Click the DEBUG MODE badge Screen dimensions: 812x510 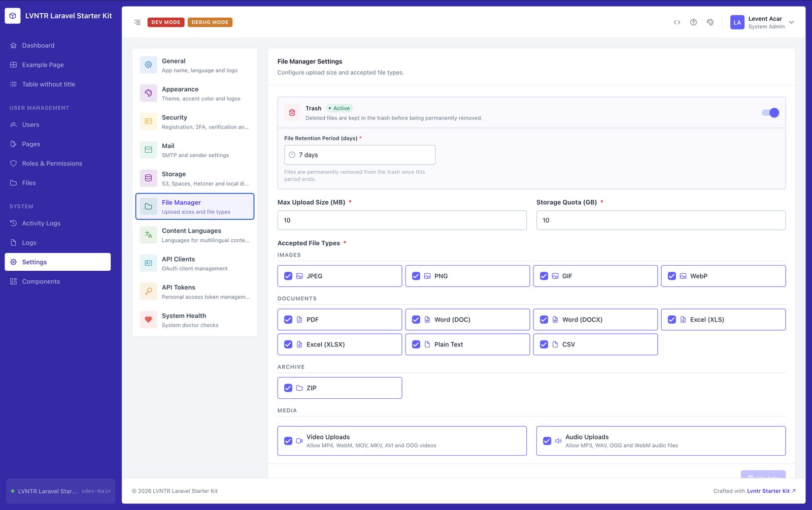tap(210, 22)
